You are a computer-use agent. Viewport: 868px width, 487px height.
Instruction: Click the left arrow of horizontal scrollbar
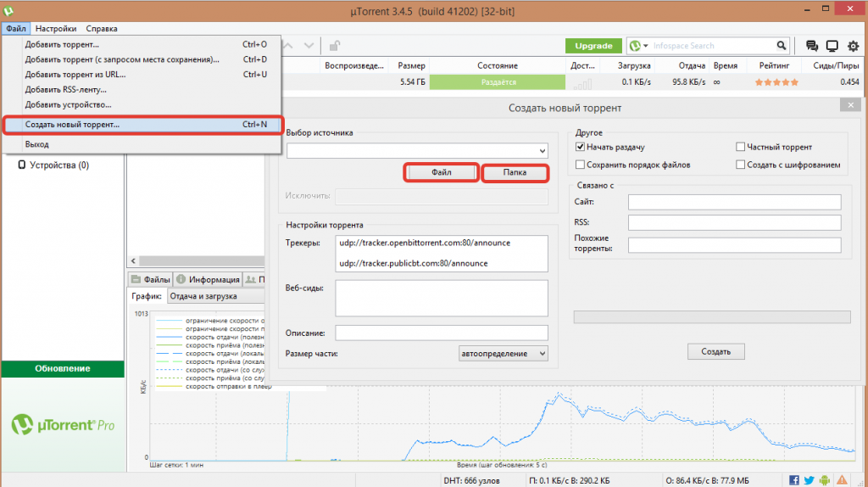133,260
